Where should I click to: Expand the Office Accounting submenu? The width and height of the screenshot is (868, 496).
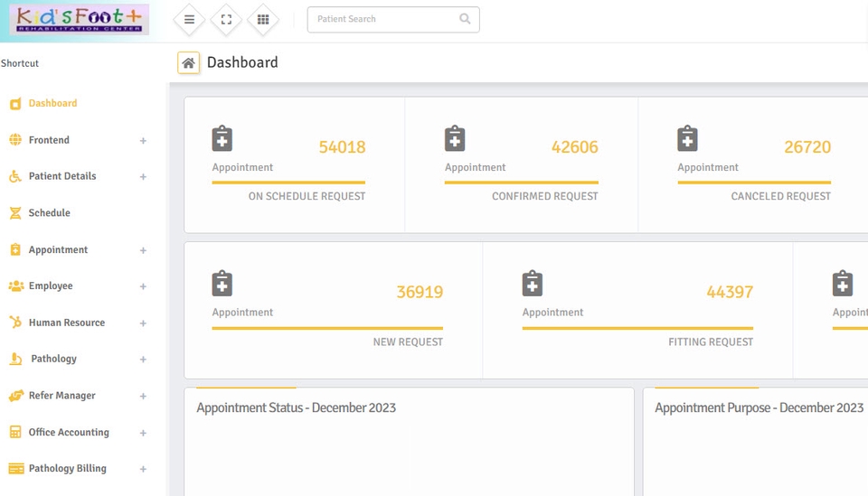(x=143, y=433)
